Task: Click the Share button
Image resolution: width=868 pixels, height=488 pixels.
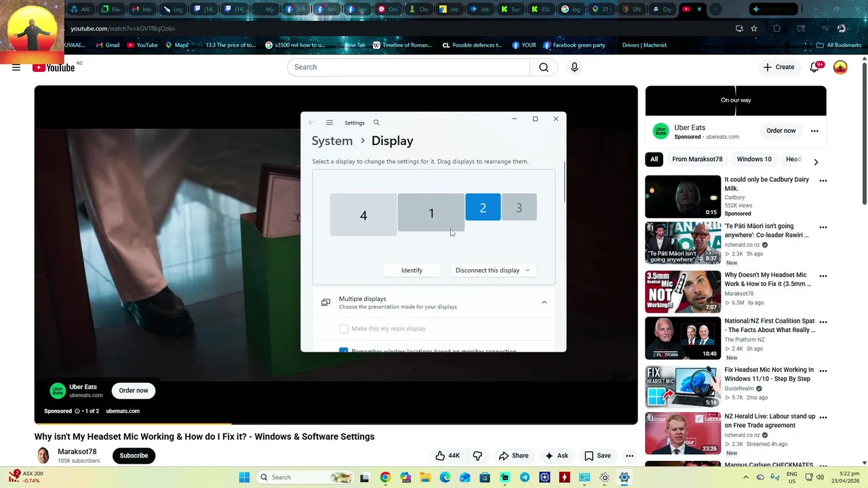Action: [513, 455]
